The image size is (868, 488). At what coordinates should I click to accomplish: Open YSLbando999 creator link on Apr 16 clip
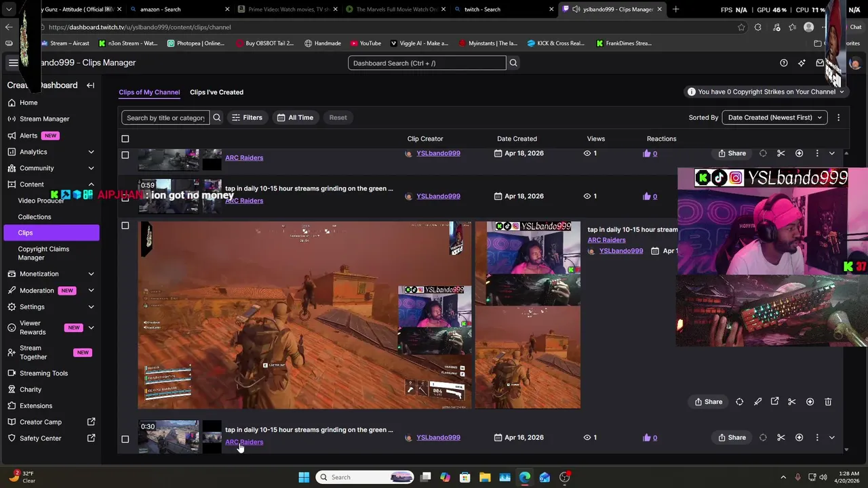tap(438, 438)
